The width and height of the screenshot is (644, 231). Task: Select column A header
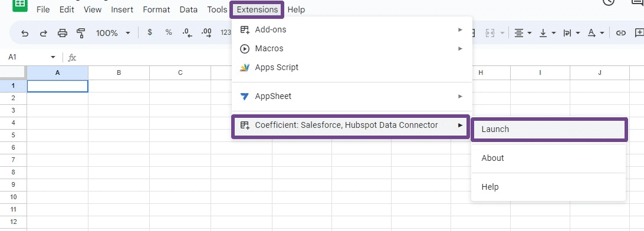[x=58, y=72]
